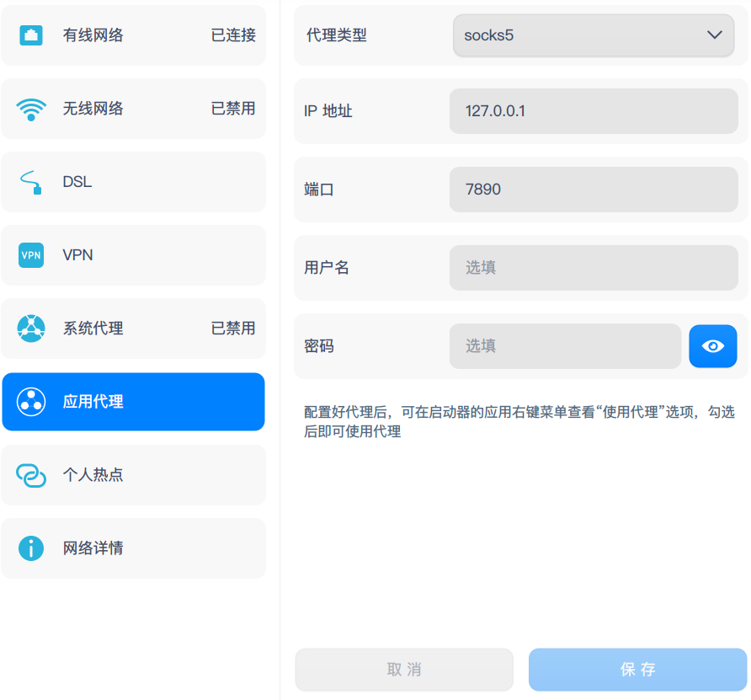Click the system proxy (系统代理) icon
Viewport: 751px width, 700px height.
[30, 329]
